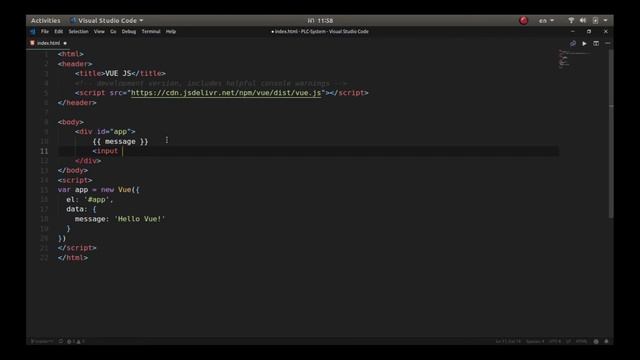Click the 'id="app"' attribute text

tap(113, 131)
